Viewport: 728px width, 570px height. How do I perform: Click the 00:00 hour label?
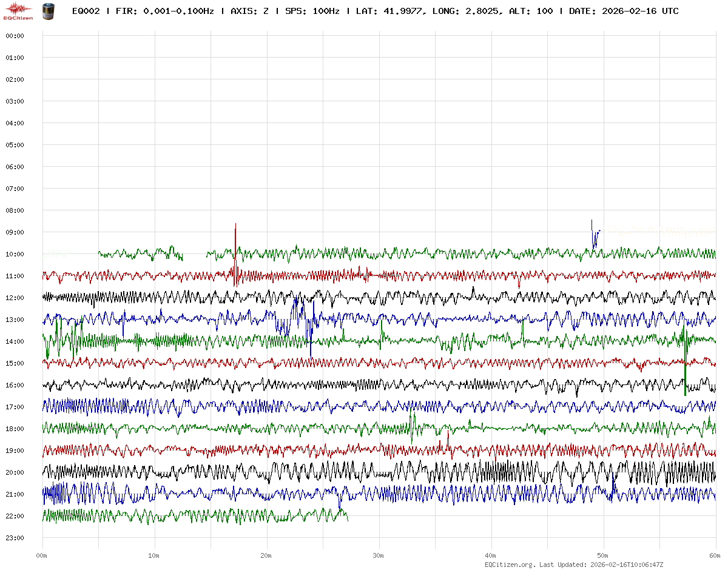pos(15,36)
